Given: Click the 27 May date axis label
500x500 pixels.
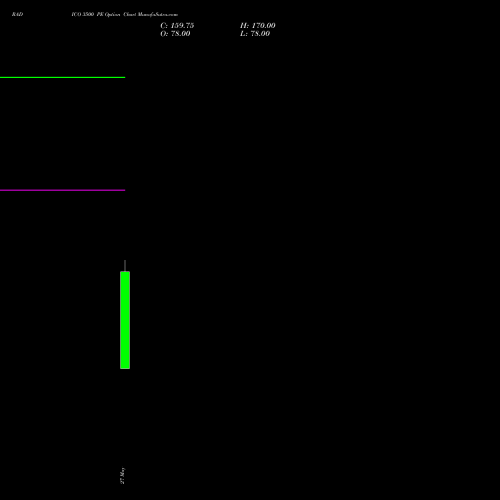Looking at the screenshot, I should [122, 476].
